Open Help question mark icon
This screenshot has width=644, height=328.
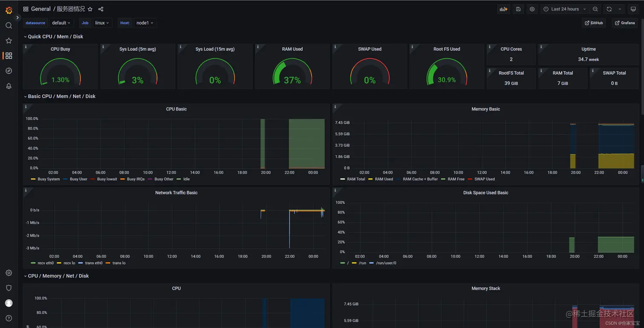click(x=9, y=318)
